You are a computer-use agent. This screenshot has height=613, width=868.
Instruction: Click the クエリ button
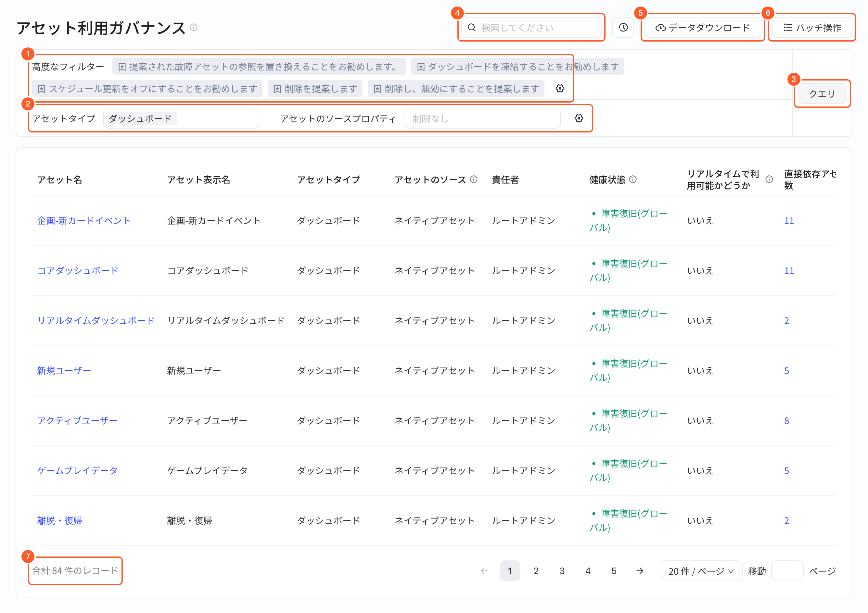point(822,94)
